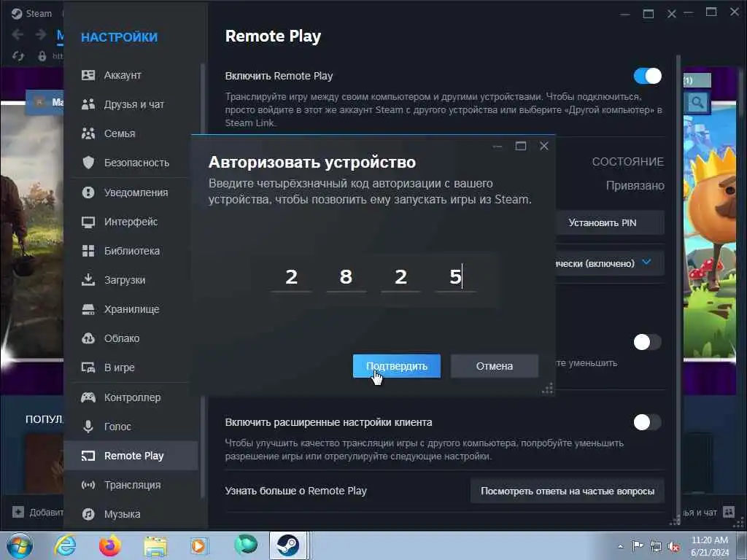Viewport: 747px width, 560px height.
Task: Click the media player taskbar icon
Action: 199,545
